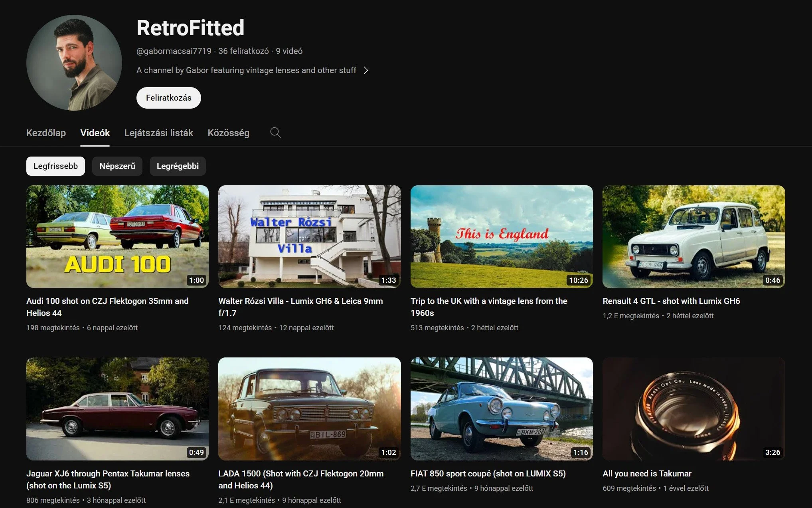Switch to the Kezdőlap tab
The height and width of the screenshot is (508, 812).
coord(46,133)
